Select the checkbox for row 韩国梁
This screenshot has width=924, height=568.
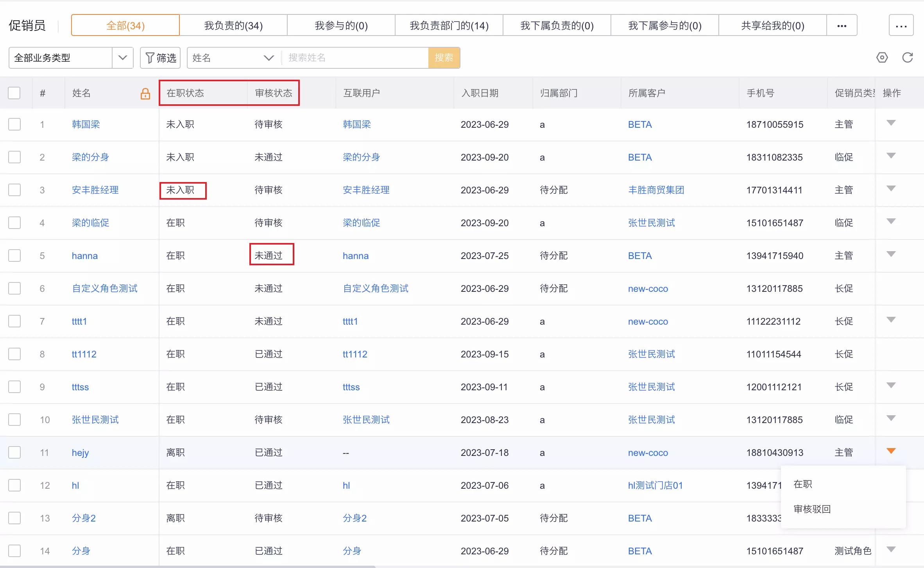click(14, 124)
